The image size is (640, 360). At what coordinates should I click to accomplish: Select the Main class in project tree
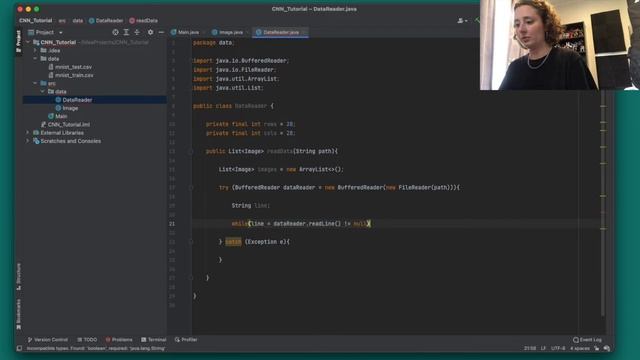(x=58, y=116)
